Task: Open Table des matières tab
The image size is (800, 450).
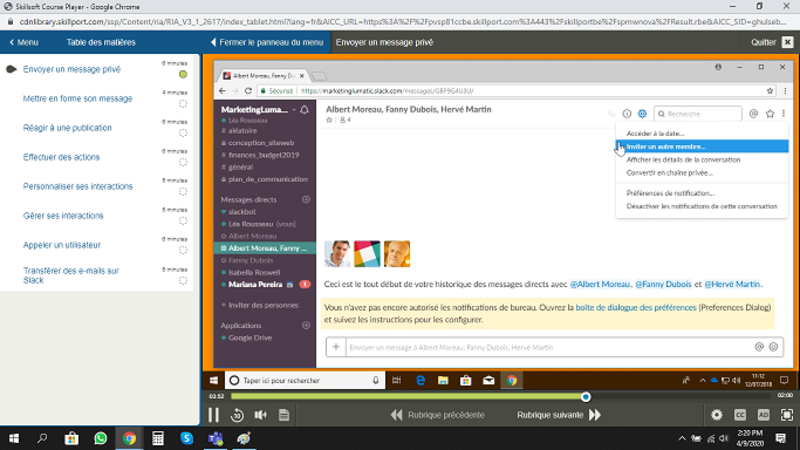Action: [101, 42]
